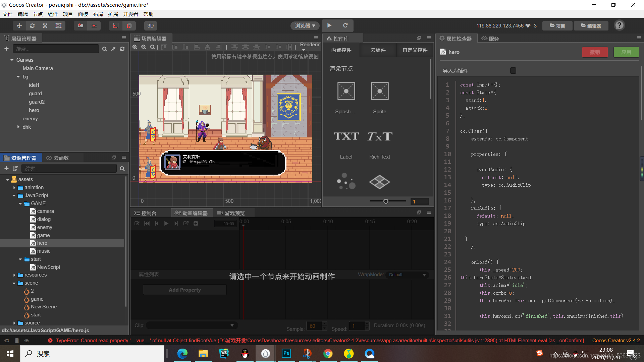
Task: Jump to first animation frame
Action: coord(147,224)
